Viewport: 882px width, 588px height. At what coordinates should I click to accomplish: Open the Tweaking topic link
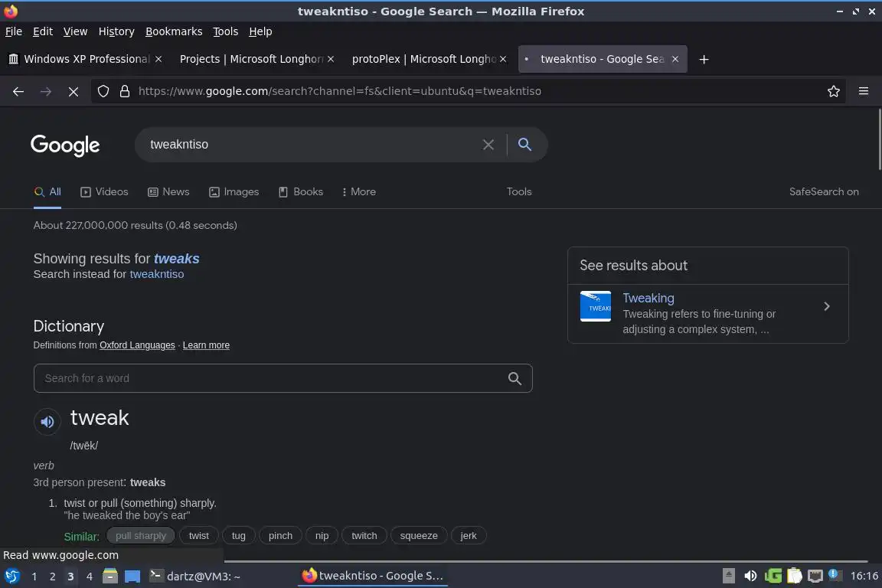[648, 299]
